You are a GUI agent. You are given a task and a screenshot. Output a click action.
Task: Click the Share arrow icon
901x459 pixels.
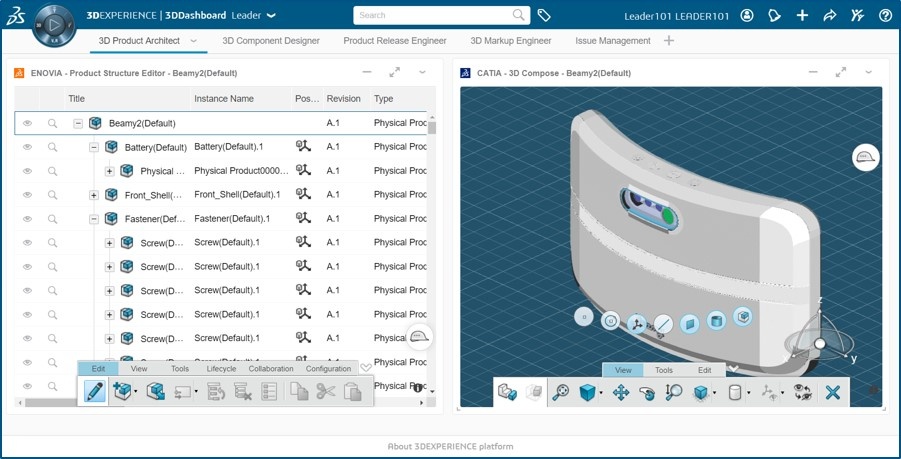830,16
